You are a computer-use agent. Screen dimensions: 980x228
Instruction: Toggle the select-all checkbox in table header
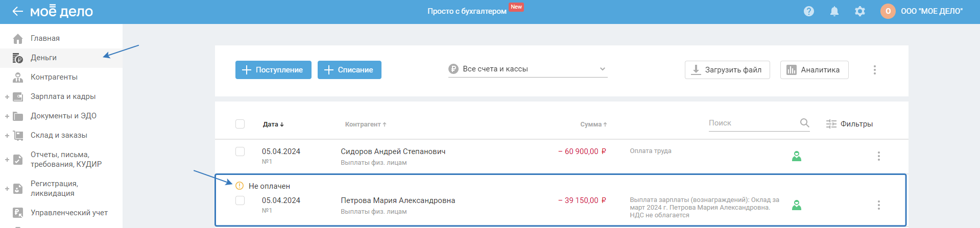(240, 124)
